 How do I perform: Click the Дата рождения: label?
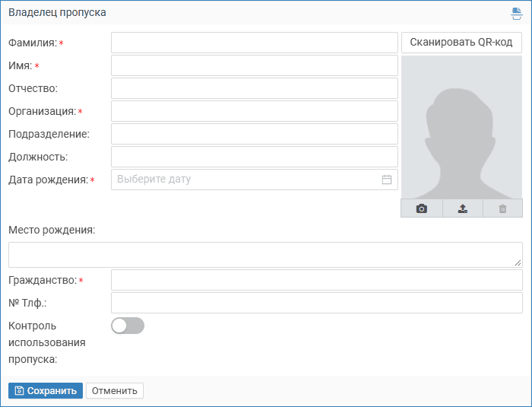coord(48,180)
